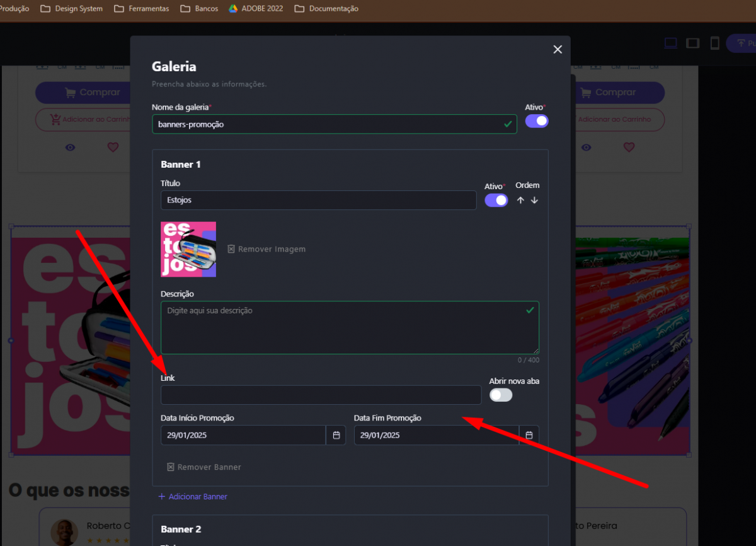Screen dimensions: 756x546
Task: Click Remover Imagem next to thumbnail
Action: (x=266, y=249)
